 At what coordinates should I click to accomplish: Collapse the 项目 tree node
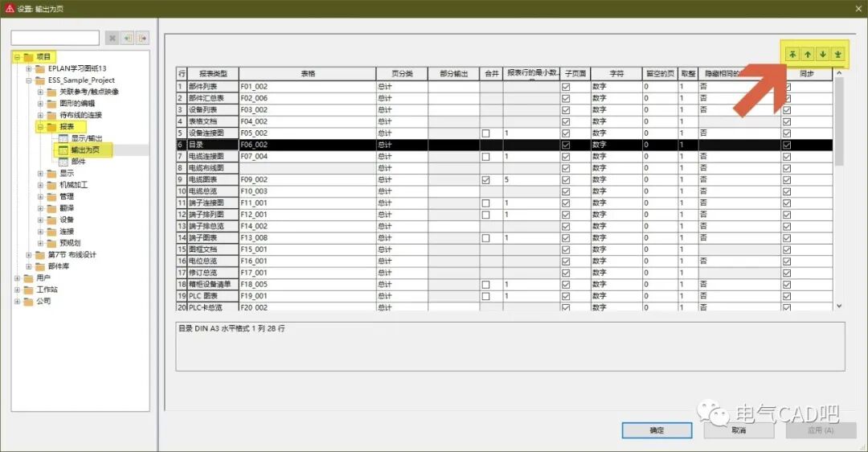coord(17,57)
